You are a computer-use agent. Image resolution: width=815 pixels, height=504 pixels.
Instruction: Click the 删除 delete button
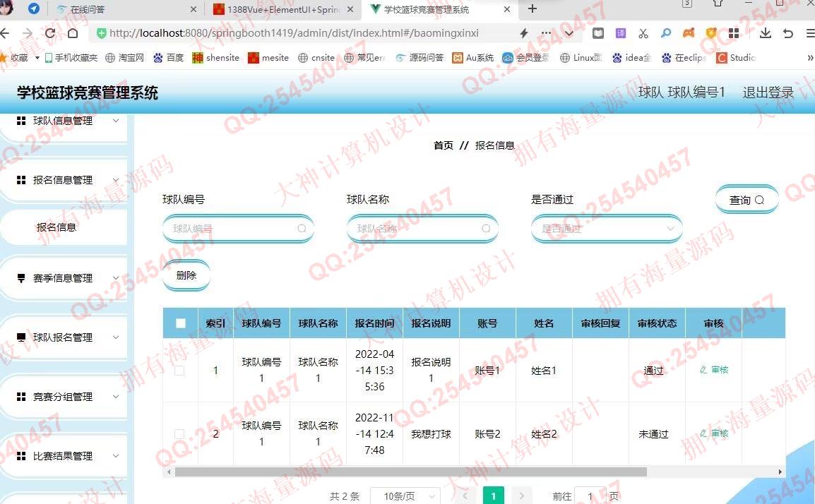186,275
